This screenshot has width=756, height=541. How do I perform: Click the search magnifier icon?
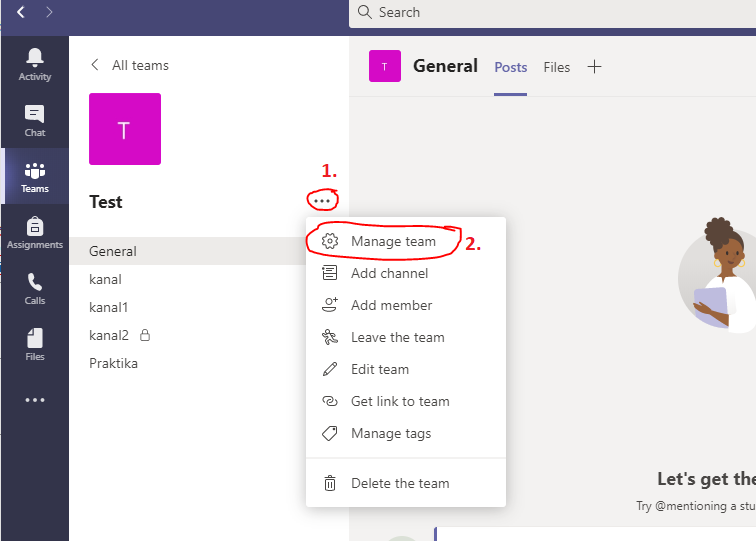[364, 12]
